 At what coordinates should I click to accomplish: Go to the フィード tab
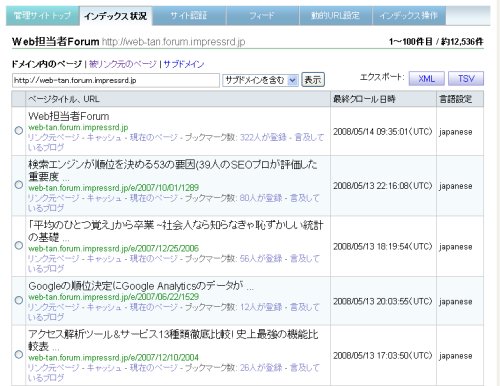[262, 16]
